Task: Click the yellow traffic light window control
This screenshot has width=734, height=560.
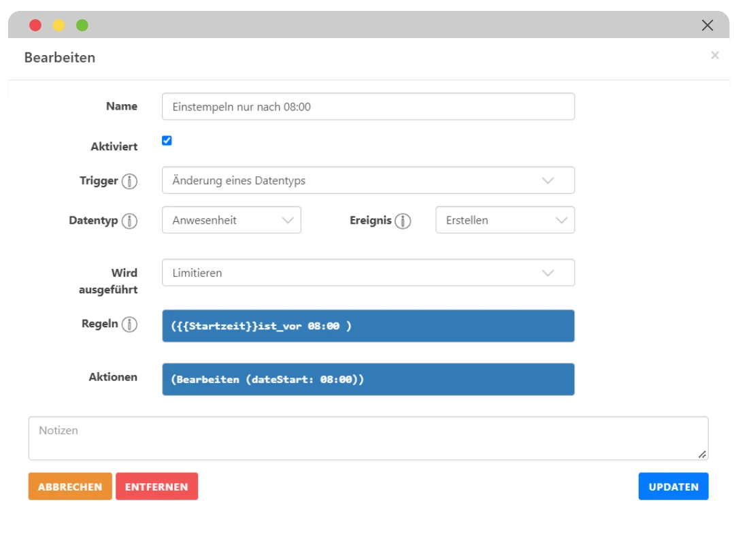Action: click(58, 25)
